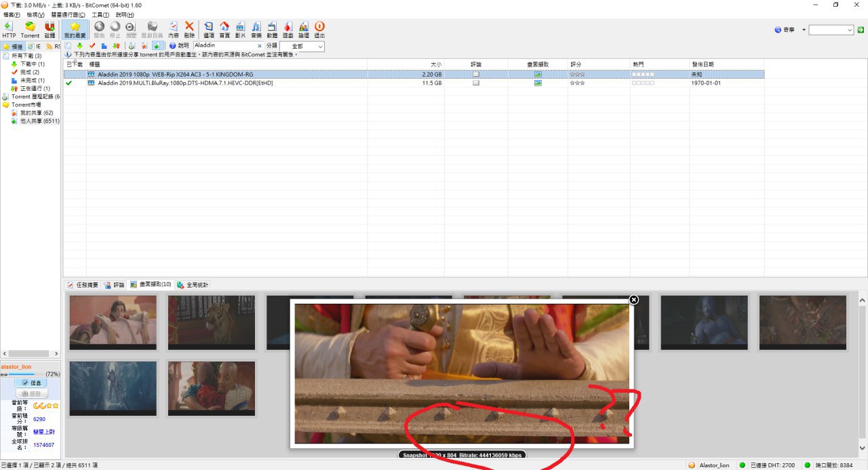868x470 pixels.
Task: Click the red X 刪除 delete icon
Action: (x=189, y=29)
